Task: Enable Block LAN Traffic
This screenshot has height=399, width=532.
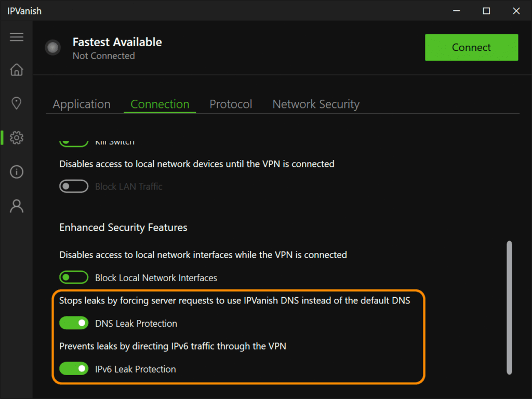Action: (74, 186)
